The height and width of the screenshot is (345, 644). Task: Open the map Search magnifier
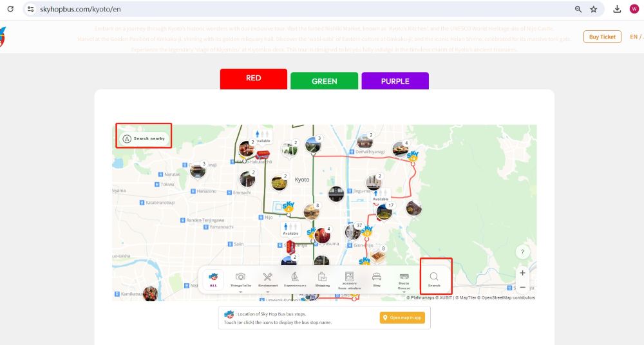click(434, 278)
